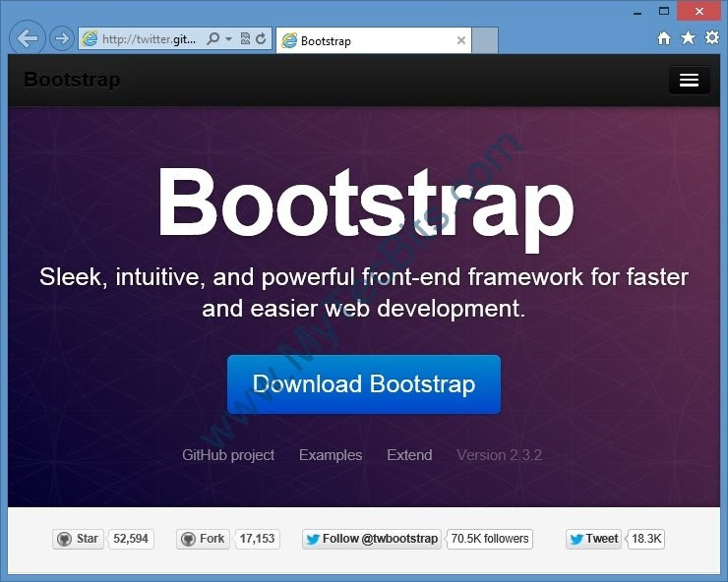Click the search magnifier in address bar
728x582 pixels.
[213, 38]
